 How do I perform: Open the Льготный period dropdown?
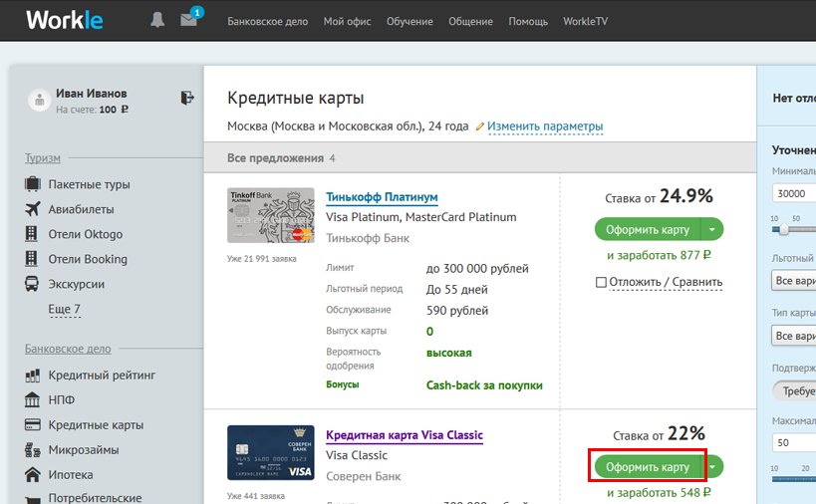pos(793,280)
